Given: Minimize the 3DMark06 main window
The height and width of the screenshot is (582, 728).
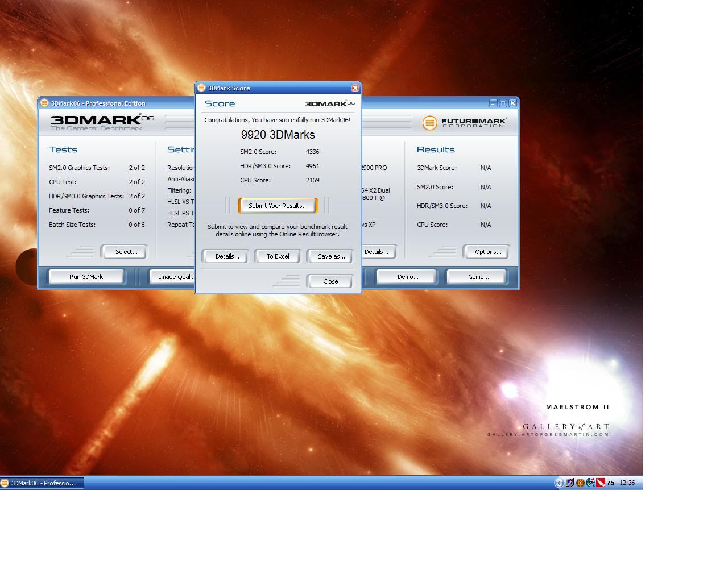Looking at the screenshot, I should coord(493,103).
